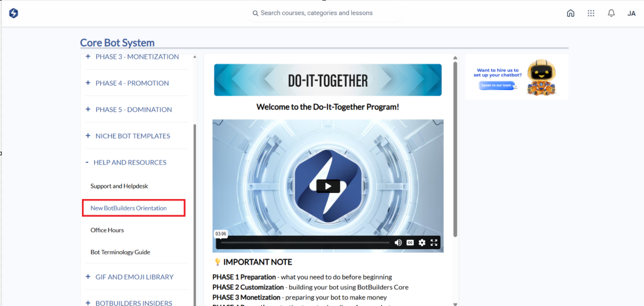
Task: Click the Core Bot System title
Action: (117, 42)
